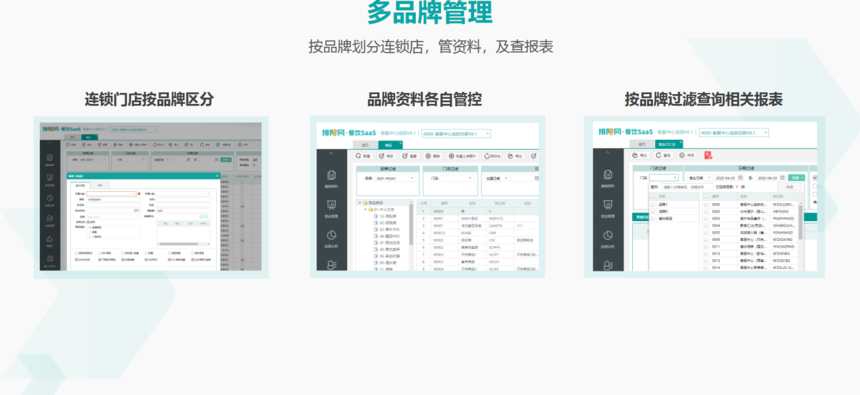Select table row 1 in 品牌资料 screenshot
Image resolution: width=860 pixels, height=395 pixels.
[x=478, y=211]
